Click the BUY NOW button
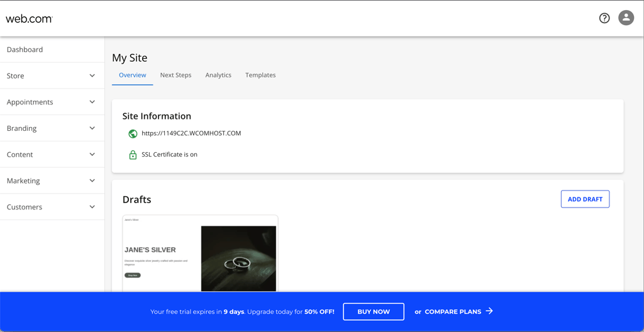 click(374, 311)
